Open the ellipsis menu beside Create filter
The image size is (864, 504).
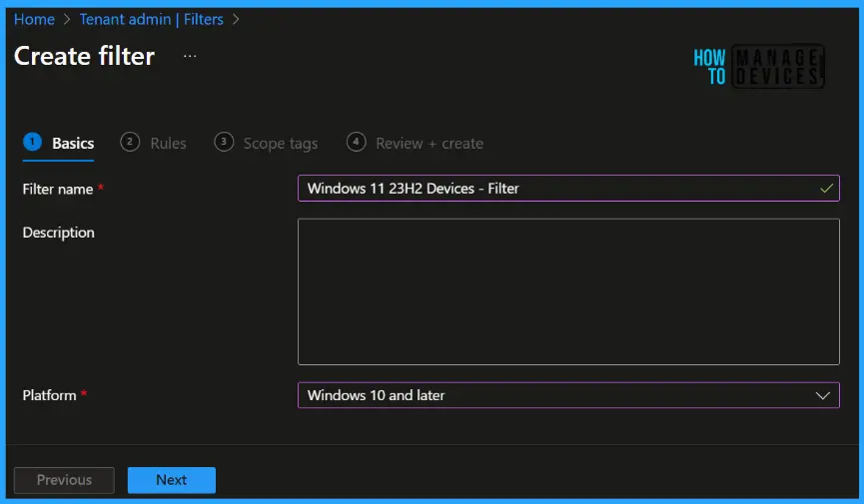[x=190, y=56]
